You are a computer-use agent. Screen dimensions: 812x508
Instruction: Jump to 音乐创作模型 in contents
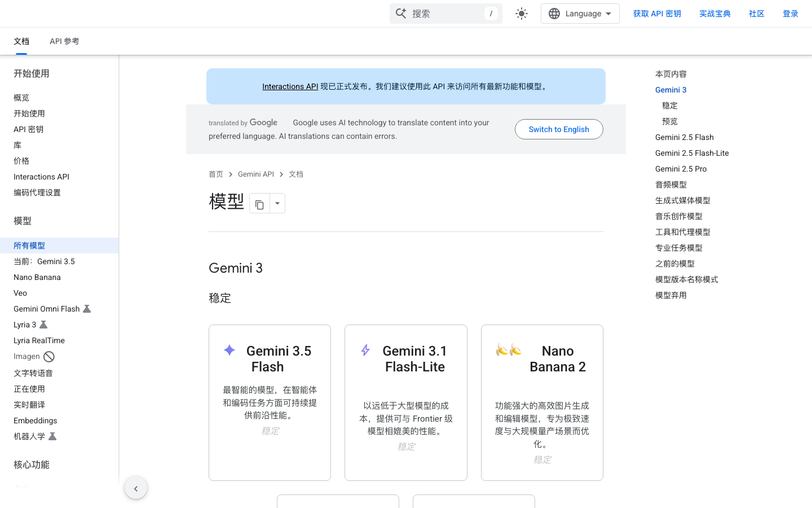(679, 216)
